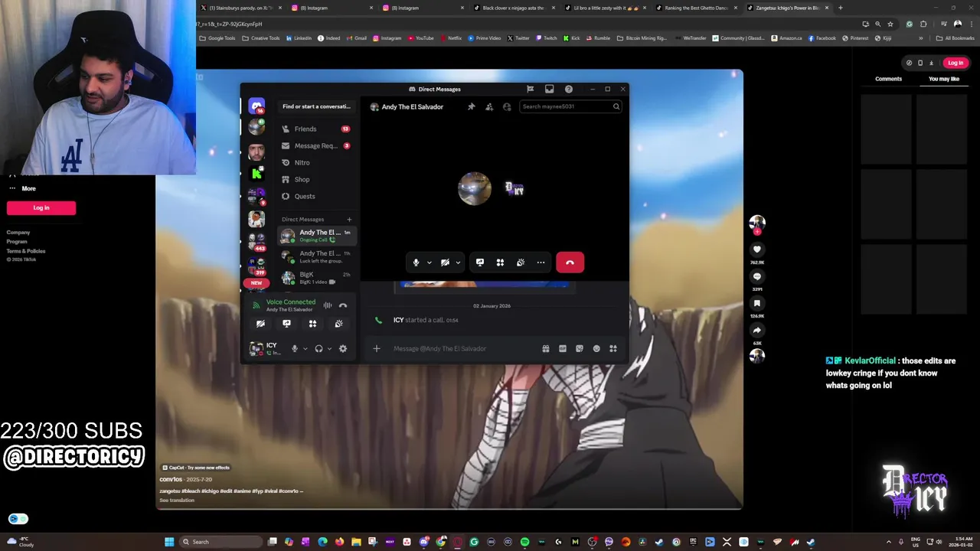Start an activity in the call controls

[x=500, y=262]
